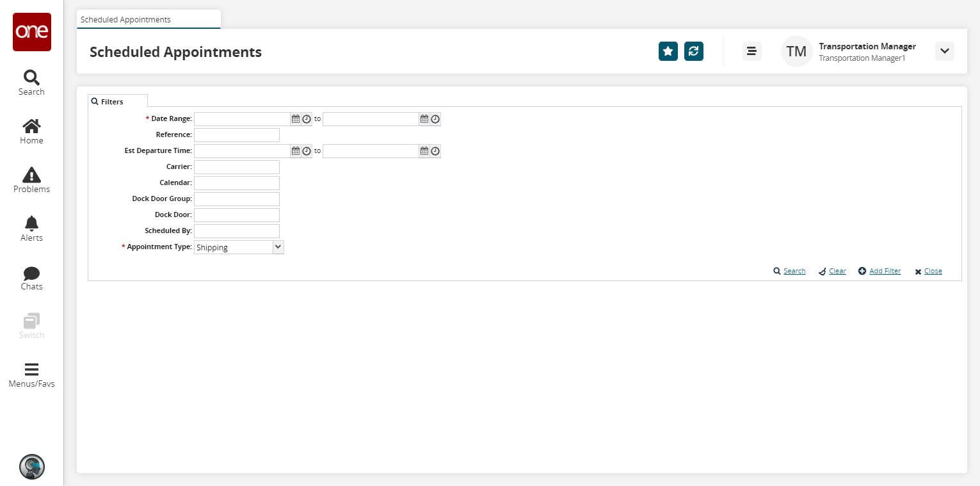The image size is (980, 486).
Task: Expand the Appointment Type dropdown
Action: coord(278,247)
